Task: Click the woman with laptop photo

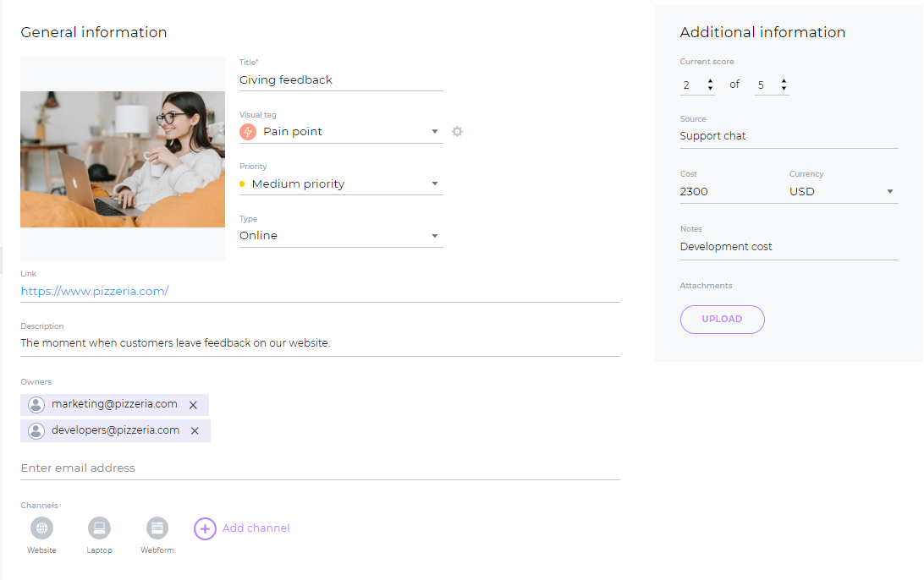Action: (123, 159)
